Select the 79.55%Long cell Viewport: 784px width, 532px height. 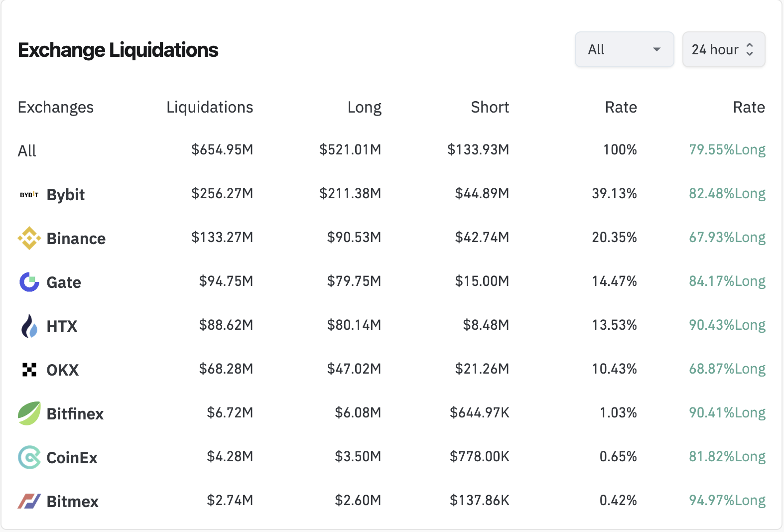(727, 149)
